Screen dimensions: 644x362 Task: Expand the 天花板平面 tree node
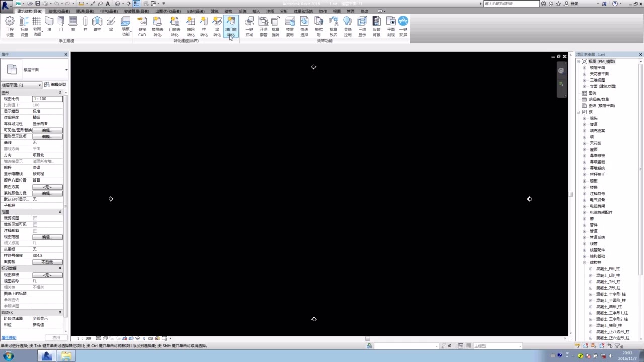click(x=584, y=74)
